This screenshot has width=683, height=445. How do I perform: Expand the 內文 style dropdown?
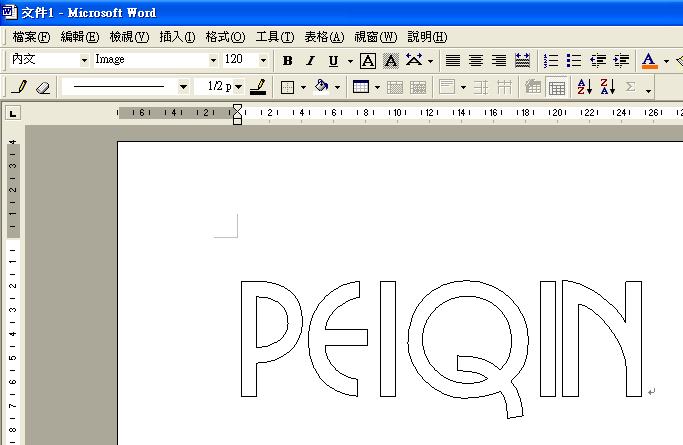pyautogui.click(x=84, y=60)
